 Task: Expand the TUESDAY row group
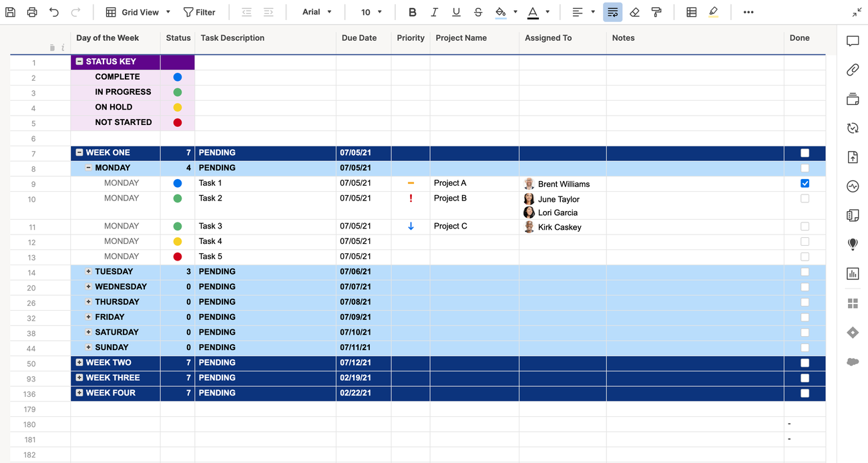pos(88,271)
